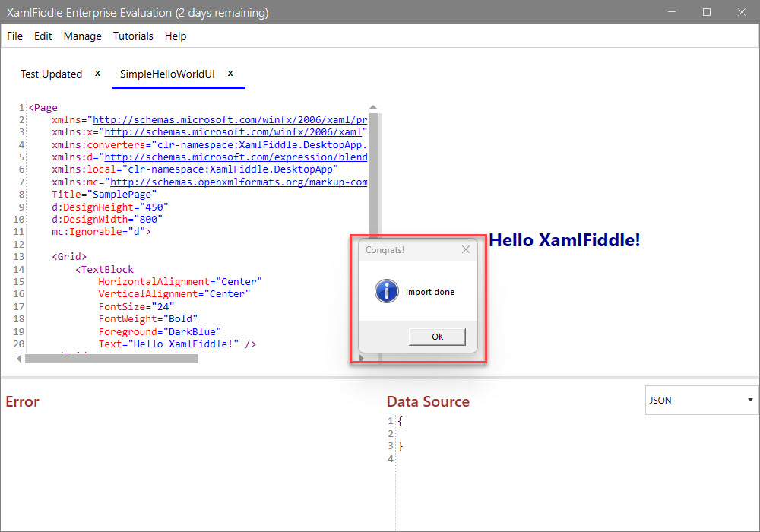Open the Tutorials menu
This screenshot has width=760, height=532.
pos(133,36)
